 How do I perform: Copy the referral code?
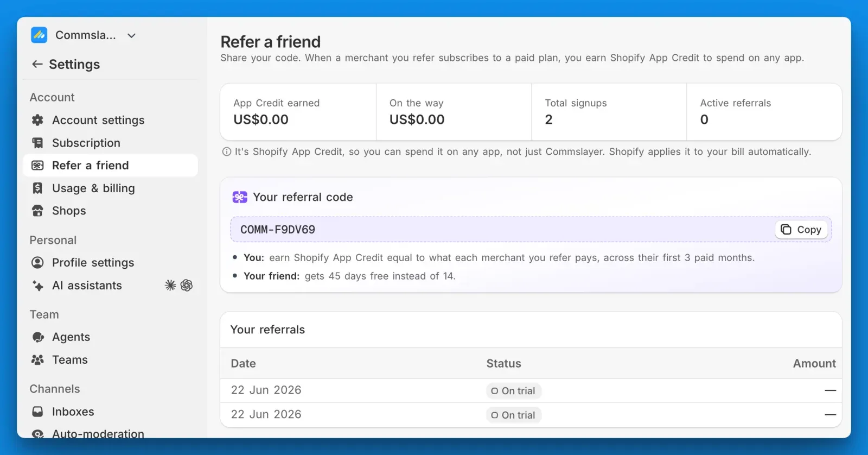point(801,230)
